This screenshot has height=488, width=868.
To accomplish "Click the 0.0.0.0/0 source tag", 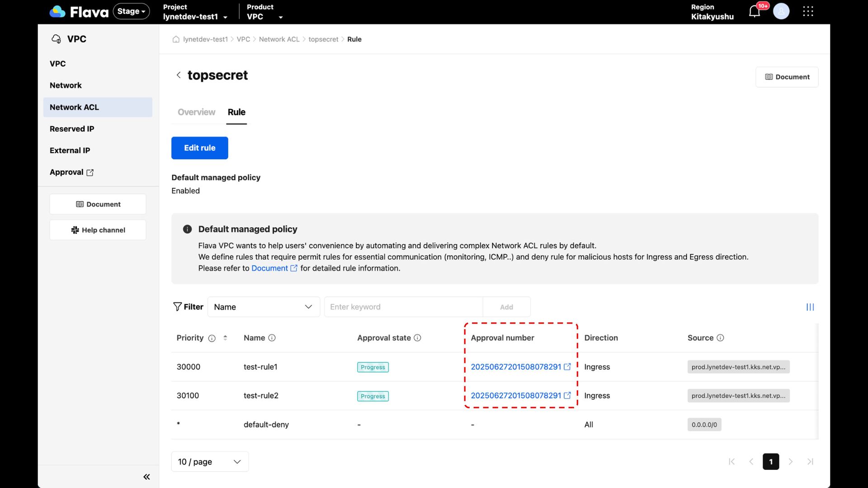I will click(704, 424).
